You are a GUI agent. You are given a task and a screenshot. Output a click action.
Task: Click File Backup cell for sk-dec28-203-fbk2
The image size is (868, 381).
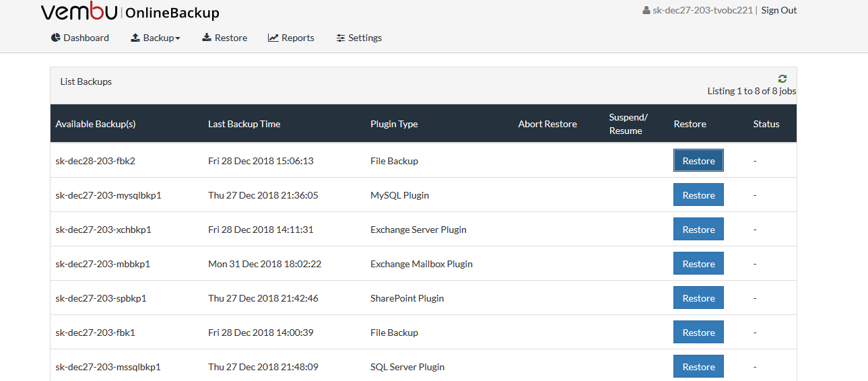click(394, 161)
